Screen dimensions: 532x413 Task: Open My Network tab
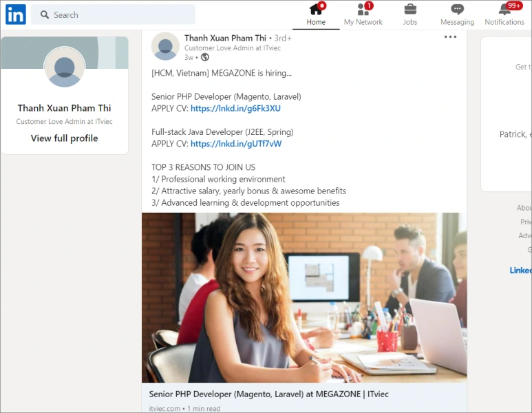pyautogui.click(x=363, y=14)
